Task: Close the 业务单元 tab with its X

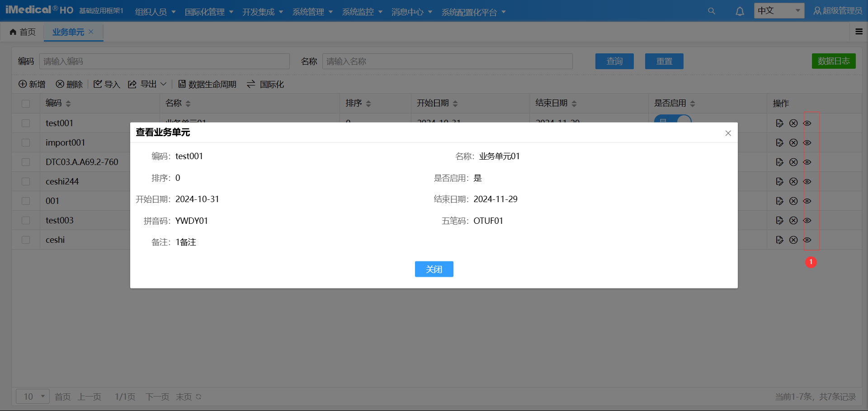Action: [91, 32]
